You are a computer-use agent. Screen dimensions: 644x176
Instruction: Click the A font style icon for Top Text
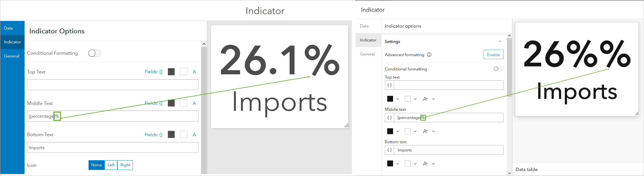[194, 72]
